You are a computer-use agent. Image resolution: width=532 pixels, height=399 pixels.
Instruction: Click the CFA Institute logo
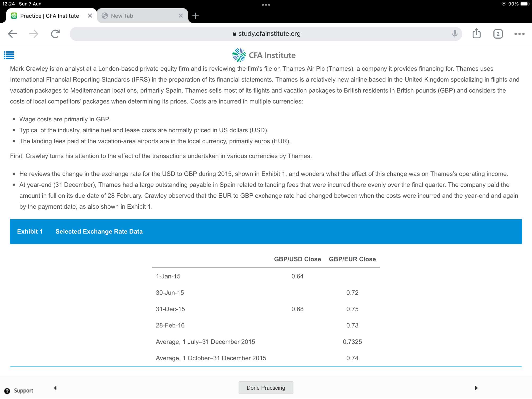[x=264, y=55]
